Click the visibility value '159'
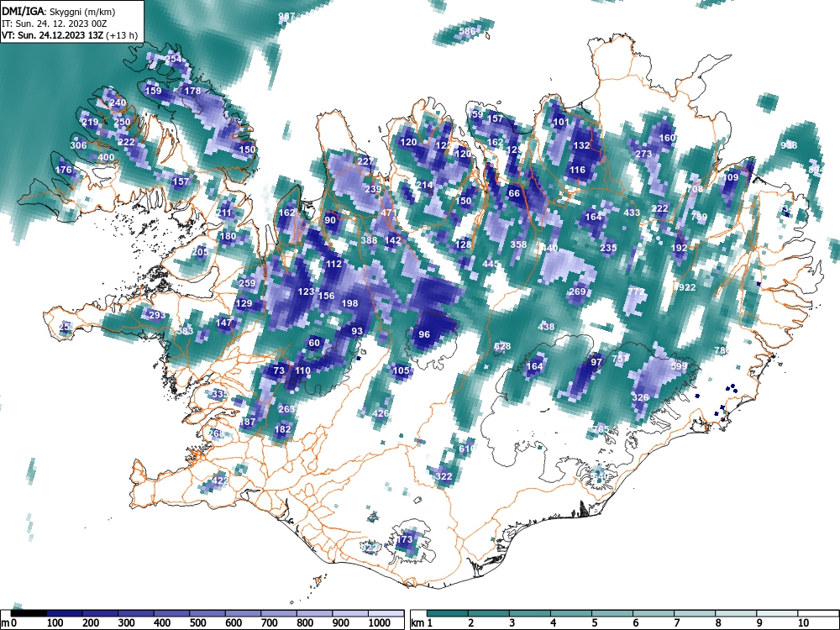 153,91
